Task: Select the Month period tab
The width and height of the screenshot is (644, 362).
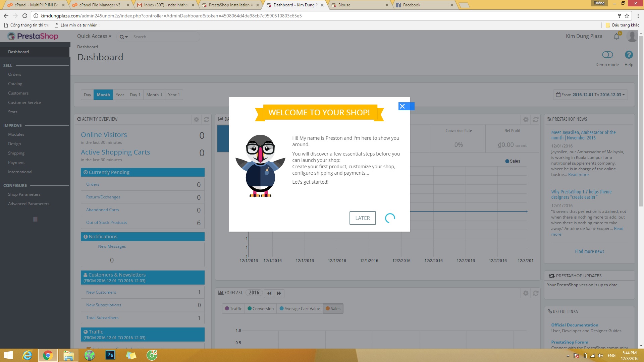Action: (103, 95)
